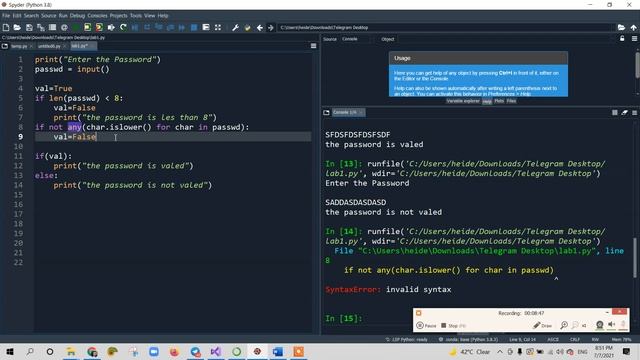Open a file using the toolbar folder icon
Image resolution: width=640 pixels, height=360 pixels.
[x=17, y=27]
